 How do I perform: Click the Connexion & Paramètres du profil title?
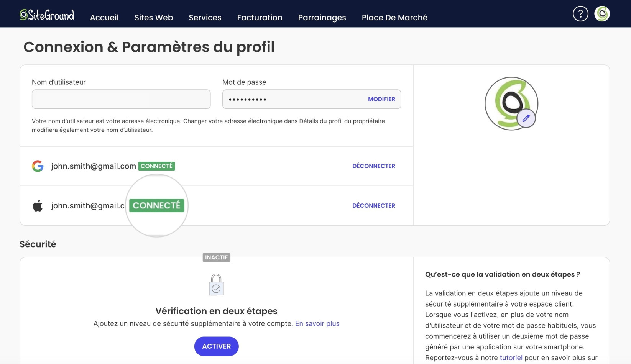click(x=149, y=47)
